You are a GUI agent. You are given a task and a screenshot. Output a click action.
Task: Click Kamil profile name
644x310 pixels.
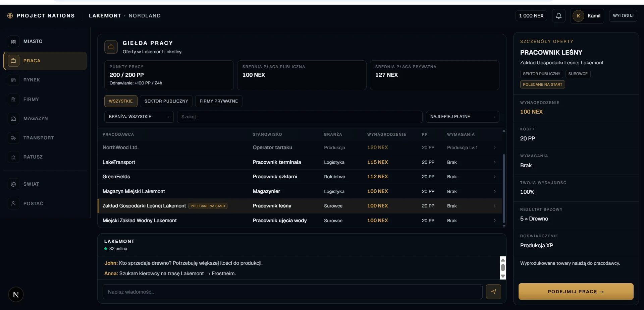(594, 16)
